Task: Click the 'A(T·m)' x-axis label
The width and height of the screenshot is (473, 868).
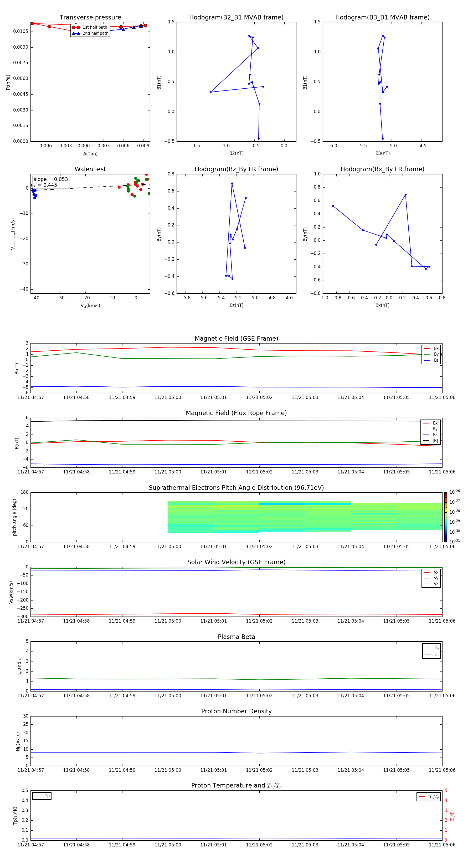Action: 90,154
